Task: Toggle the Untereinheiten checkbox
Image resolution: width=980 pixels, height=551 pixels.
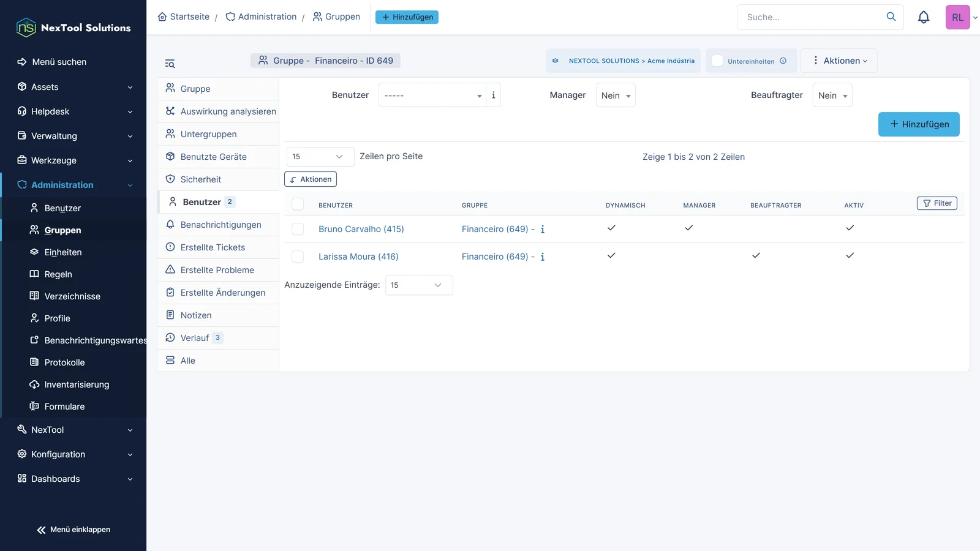Action: tap(717, 61)
